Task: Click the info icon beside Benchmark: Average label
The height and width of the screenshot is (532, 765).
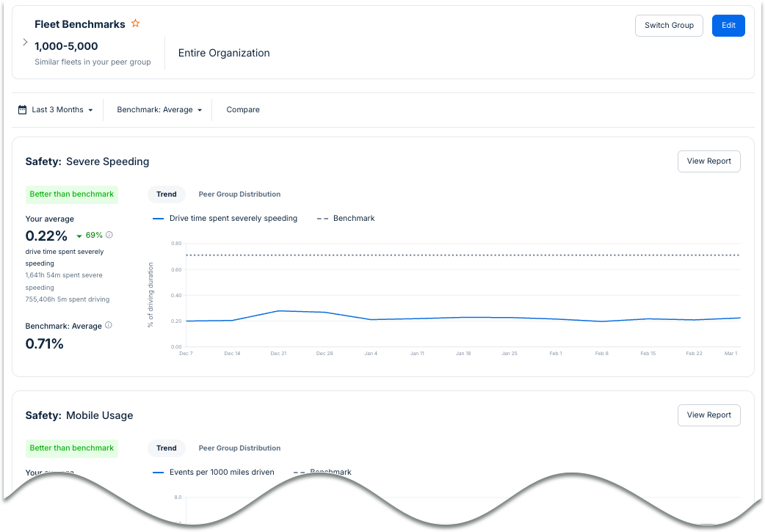Action: [108, 325]
